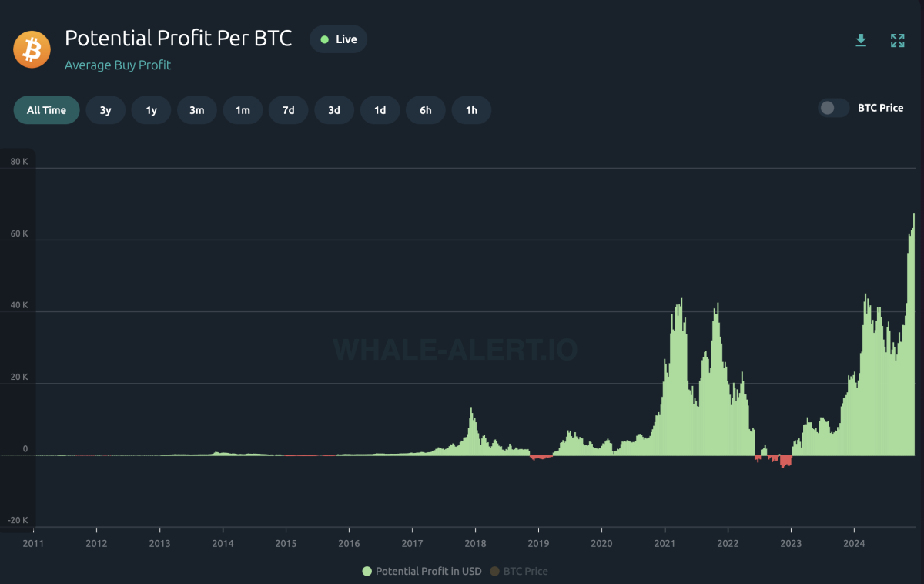Screen dimensions: 924x584
Task: Select the 7d range
Action: 288,110
